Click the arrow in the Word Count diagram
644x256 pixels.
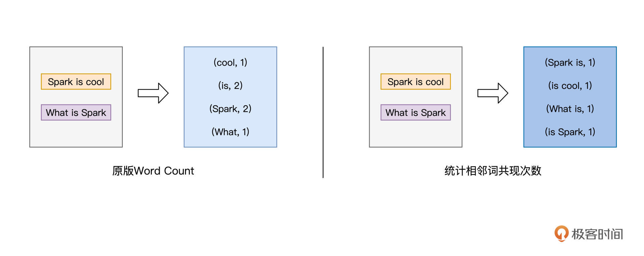153,93
